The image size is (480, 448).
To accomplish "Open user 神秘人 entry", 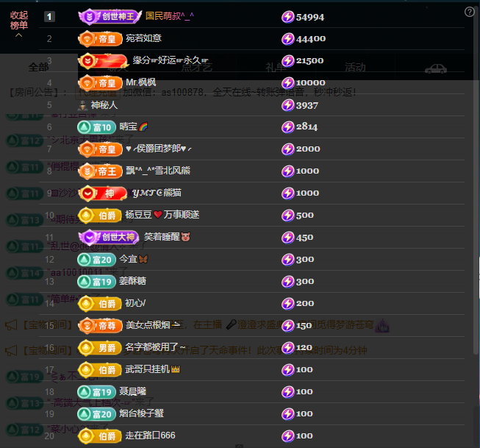I will pos(104,105).
